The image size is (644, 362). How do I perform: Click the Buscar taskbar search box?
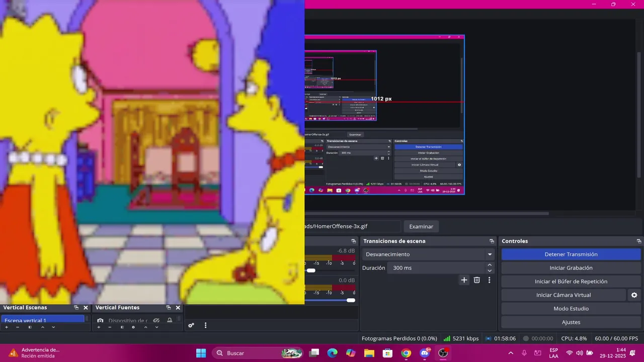pyautogui.click(x=259, y=353)
